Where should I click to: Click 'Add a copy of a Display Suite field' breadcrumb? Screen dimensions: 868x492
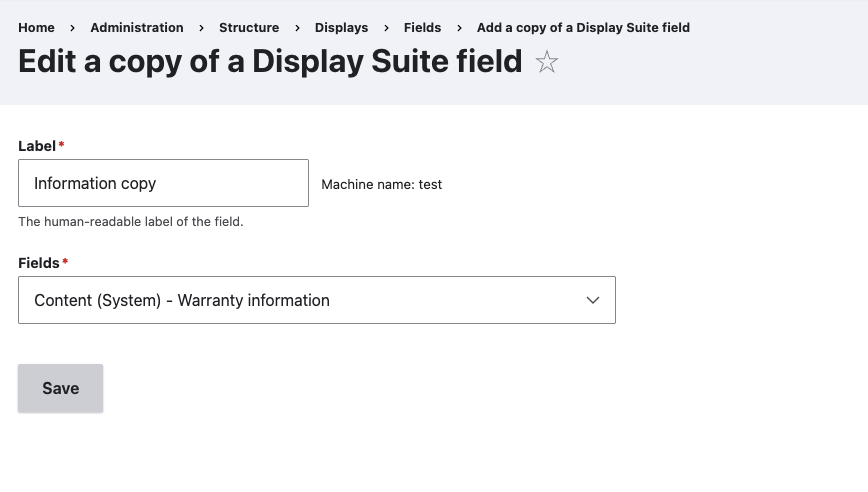point(583,28)
